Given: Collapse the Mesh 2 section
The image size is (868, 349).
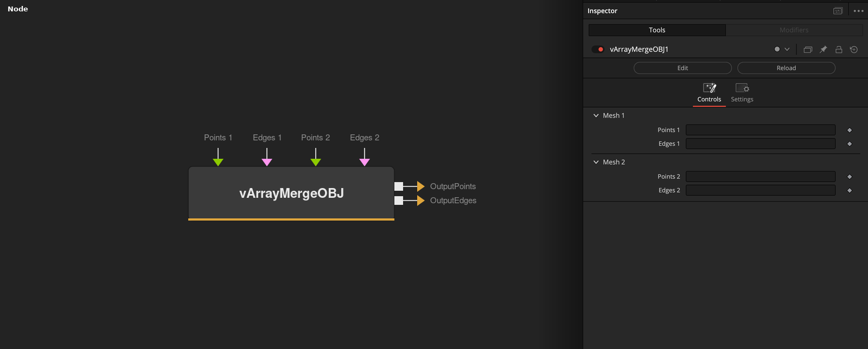Looking at the screenshot, I should (596, 162).
